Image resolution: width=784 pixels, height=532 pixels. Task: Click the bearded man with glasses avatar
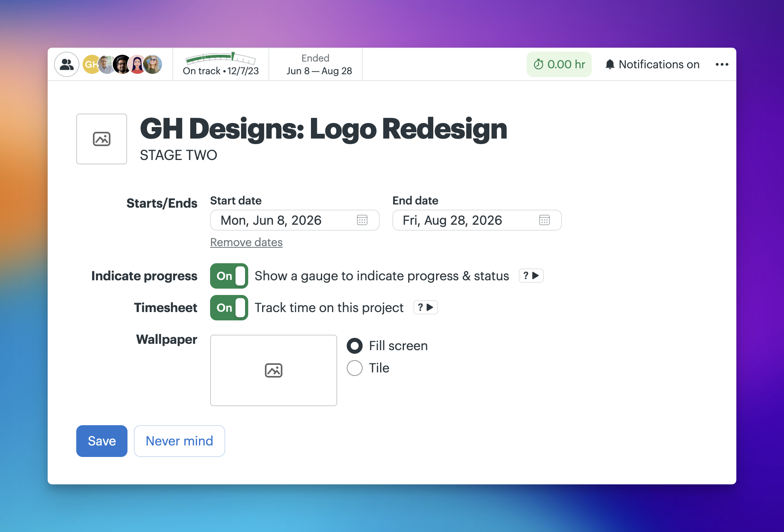tap(122, 64)
